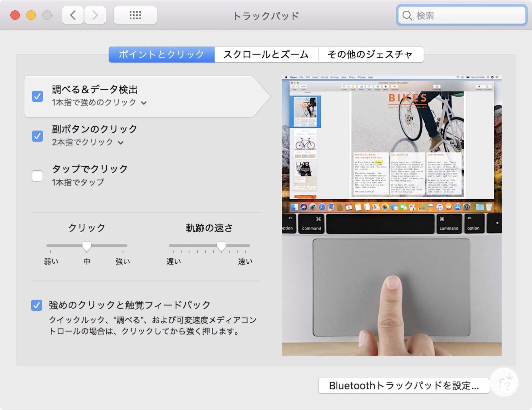Image resolution: width=532 pixels, height=410 pixels.
Task: Click the 遅い label under tracking slider
Action: pos(174,261)
